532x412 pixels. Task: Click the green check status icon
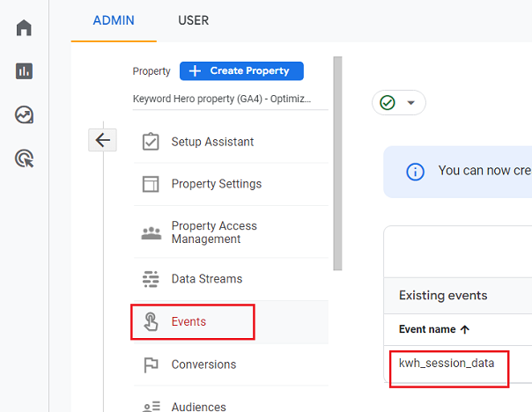pos(388,103)
